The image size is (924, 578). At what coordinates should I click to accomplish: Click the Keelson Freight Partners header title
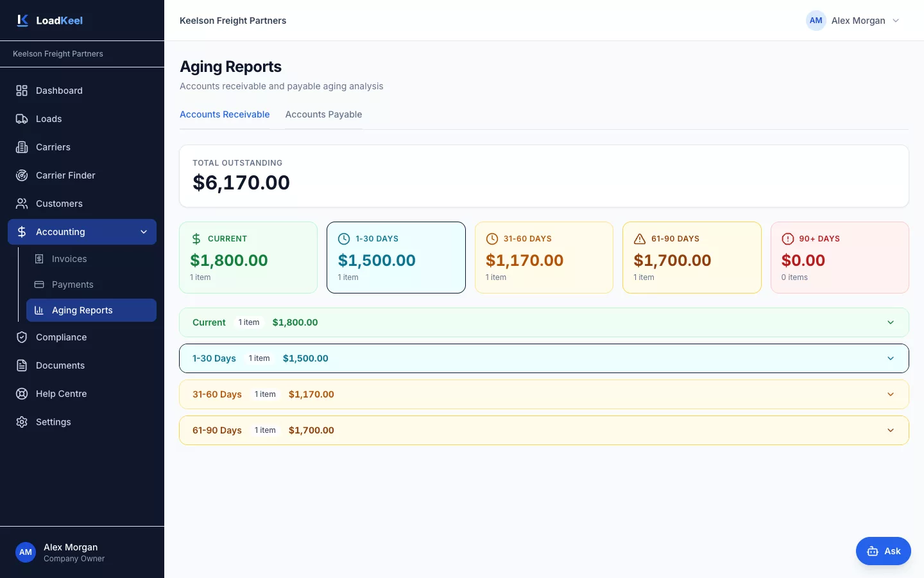coord(233,21)
